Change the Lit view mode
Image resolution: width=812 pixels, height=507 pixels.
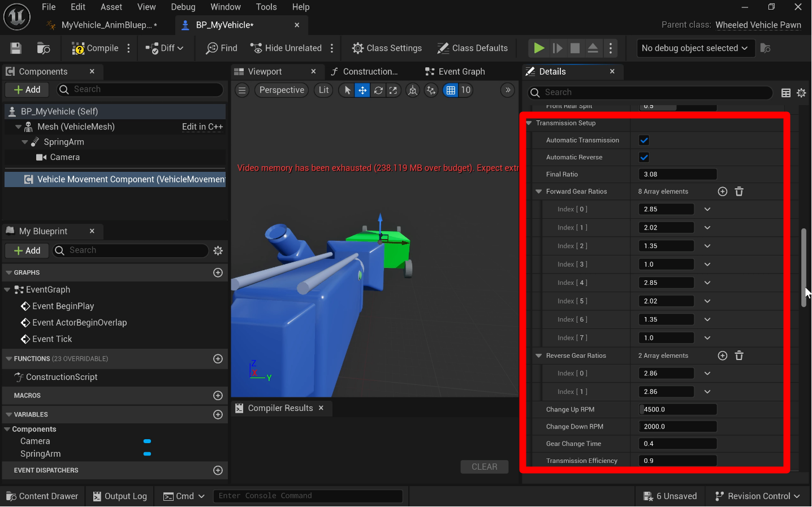pos(323,90)
